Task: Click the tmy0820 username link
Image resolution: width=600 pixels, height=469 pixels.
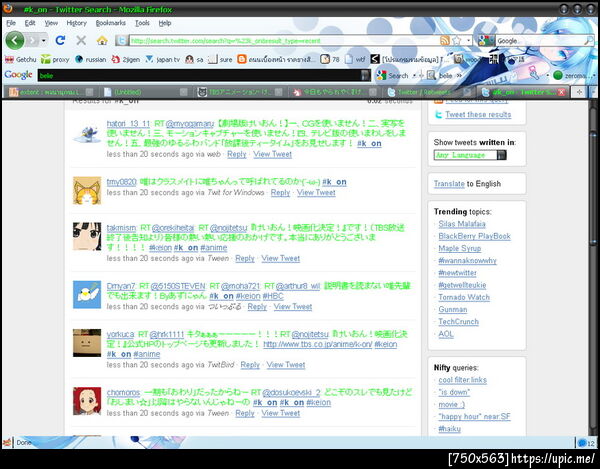Action: [x=121, y=182]
